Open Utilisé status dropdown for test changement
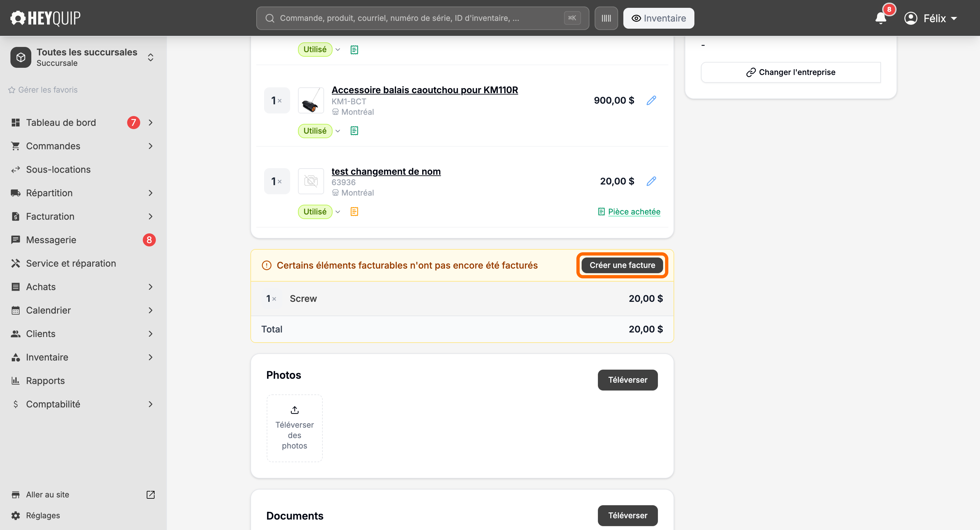 pyautogui.click(x=319, y=212)
